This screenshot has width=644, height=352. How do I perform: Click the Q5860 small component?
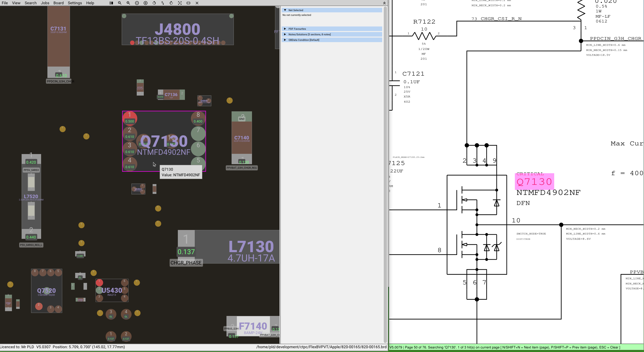tap(138, 189)
